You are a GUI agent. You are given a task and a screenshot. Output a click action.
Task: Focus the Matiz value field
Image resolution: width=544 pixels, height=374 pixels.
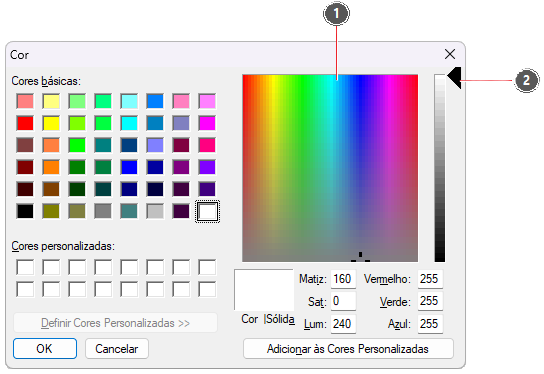343,279
